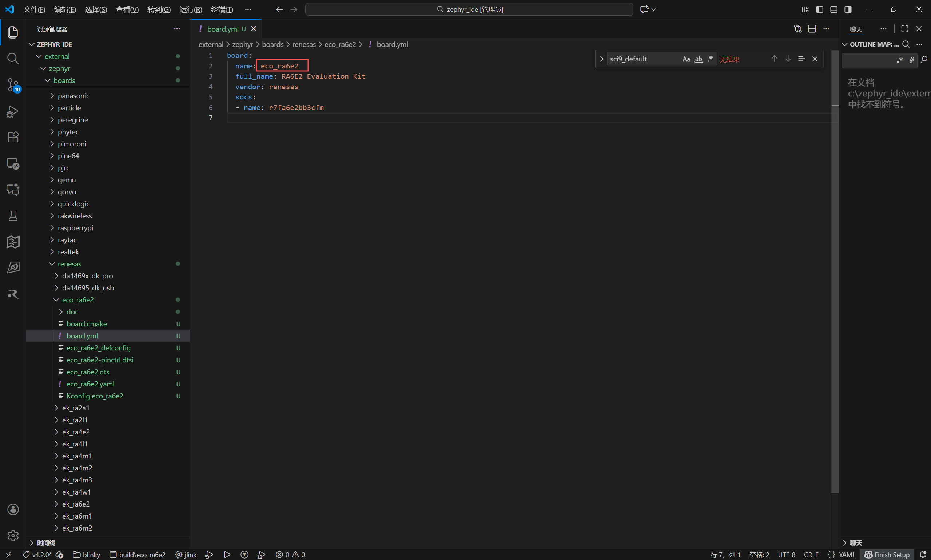Open Kconfig.eco_ra6e2 file

(x=95, y=396)
